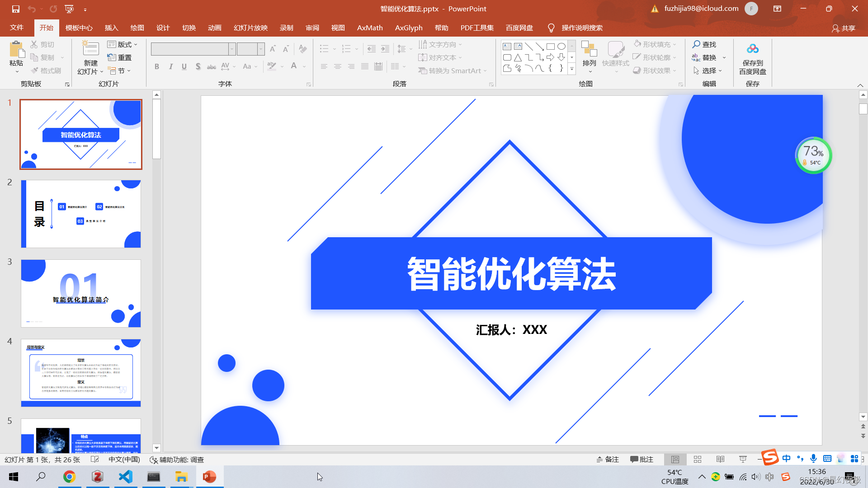Switch to the Animations tab
Screen dimensions: 868x488
(215, 28)
